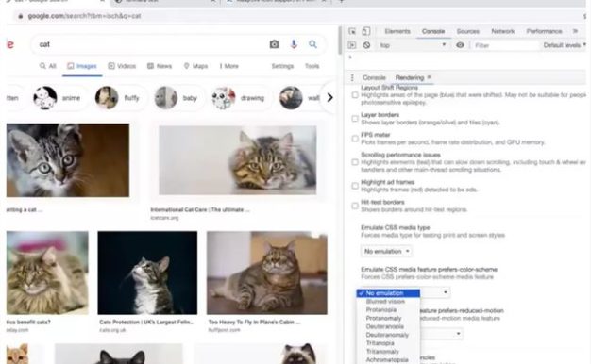Open the black-background cat photo thumbnail
Viewport: 591px width, 364px height.
[x=147, y=273]
